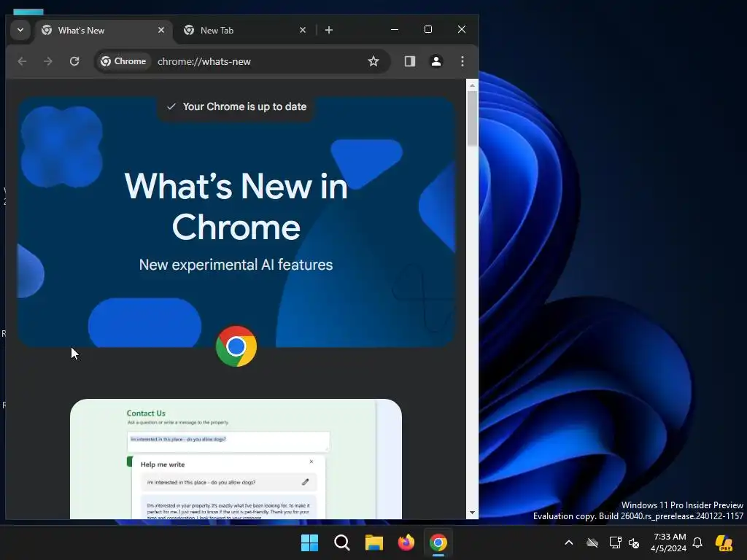Switch to the What's New tab
This screenshot has width=747, height=560.
pos(103,31)
